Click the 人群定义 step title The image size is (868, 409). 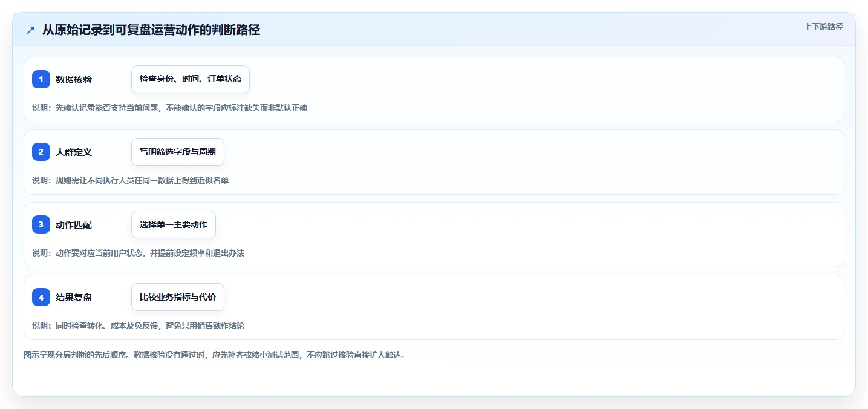tap(74, 152)
